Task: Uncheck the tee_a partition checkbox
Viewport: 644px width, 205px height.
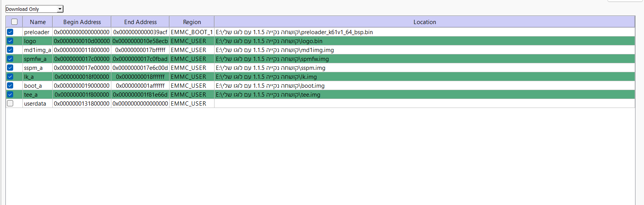Action: pyautogui.click(x=10, y=94)
